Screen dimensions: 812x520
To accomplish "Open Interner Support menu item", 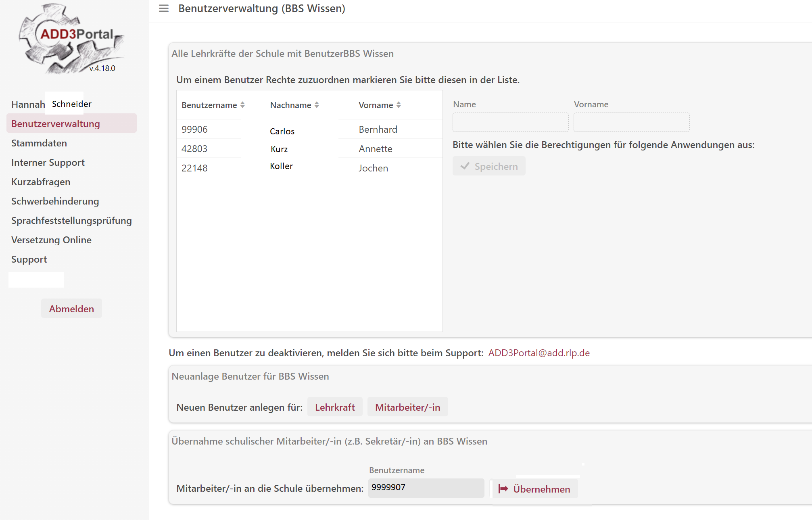I will click(48, 163).
